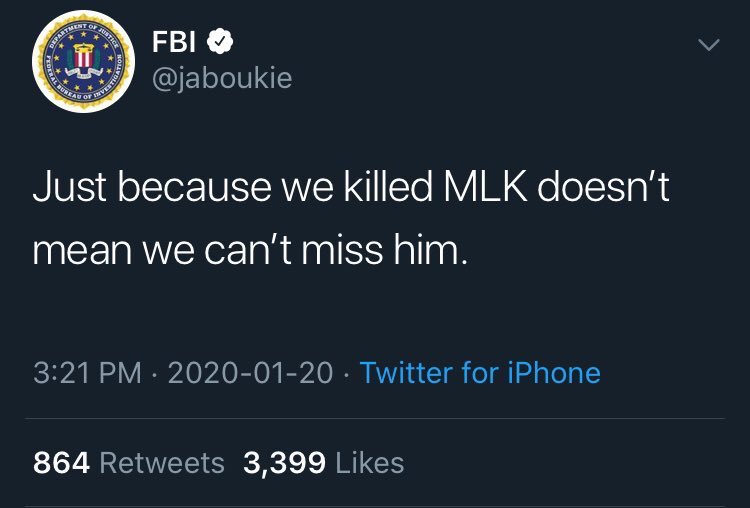Show the 3,399 Likes list
750x508 pixels.
[x=323, y=463]
